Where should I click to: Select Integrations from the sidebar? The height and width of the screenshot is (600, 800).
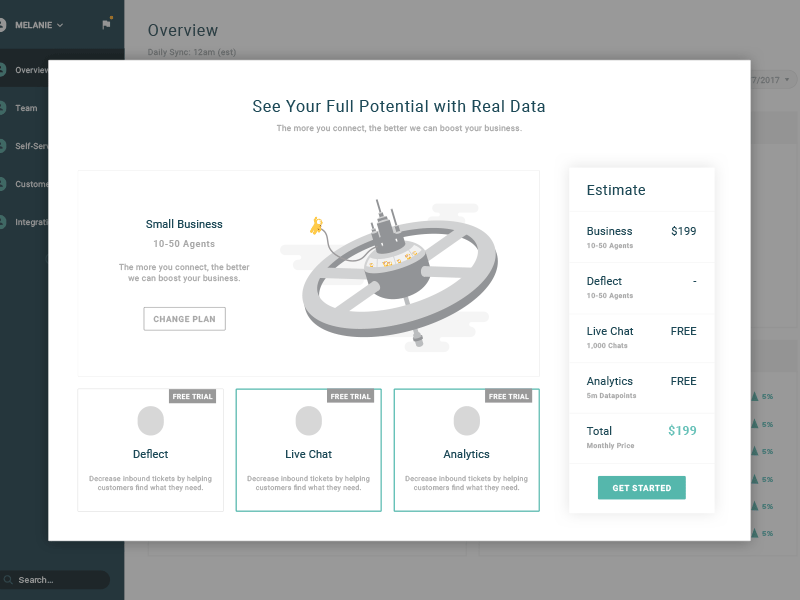pos(32,222)
